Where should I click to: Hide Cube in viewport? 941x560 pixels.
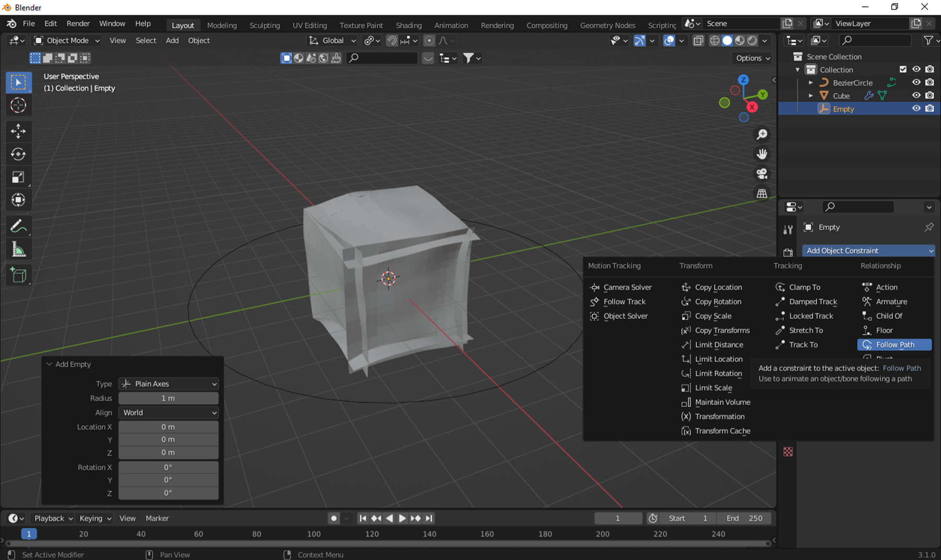[x=916, y=96]
